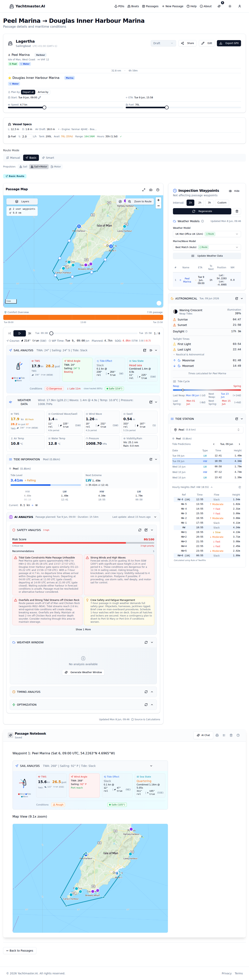Collapse the Weather Data section

click(156, 402)
